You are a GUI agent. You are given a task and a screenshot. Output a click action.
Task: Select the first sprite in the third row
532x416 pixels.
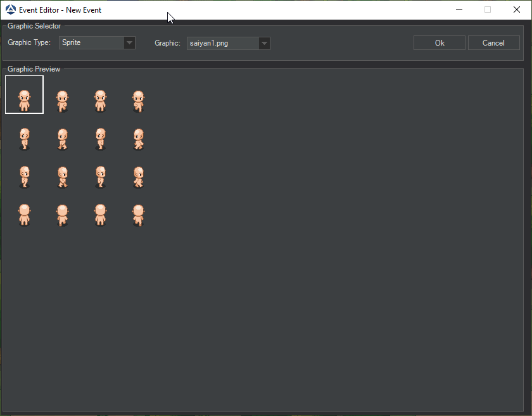pos(24,177)
